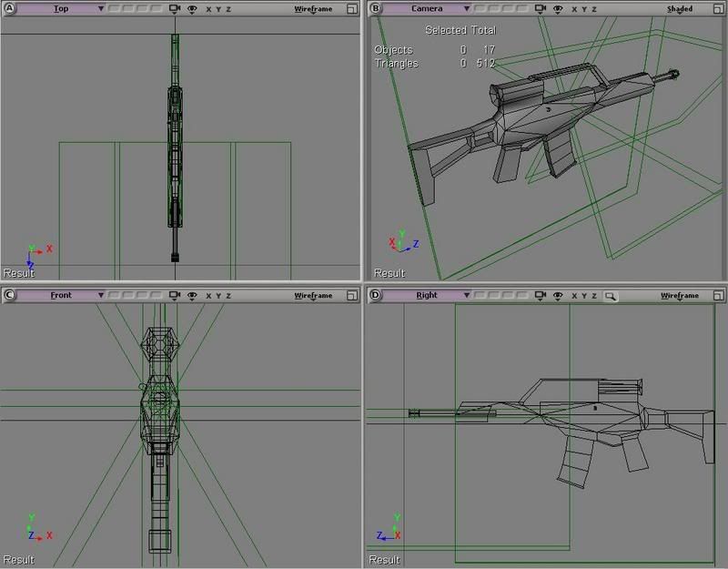Click the C viewport letter icon
The height and width of the screenshot is (569, 728).
click(x=9, y=295)
